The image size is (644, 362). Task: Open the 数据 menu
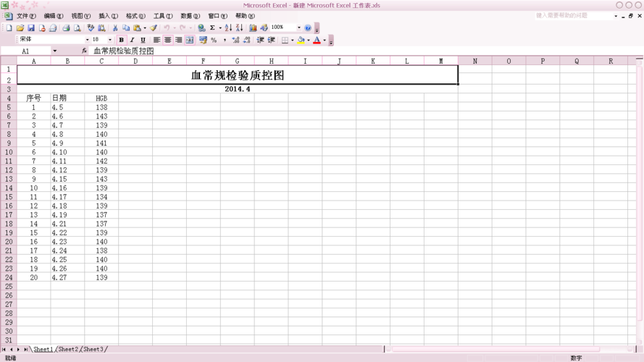[191, 16]
